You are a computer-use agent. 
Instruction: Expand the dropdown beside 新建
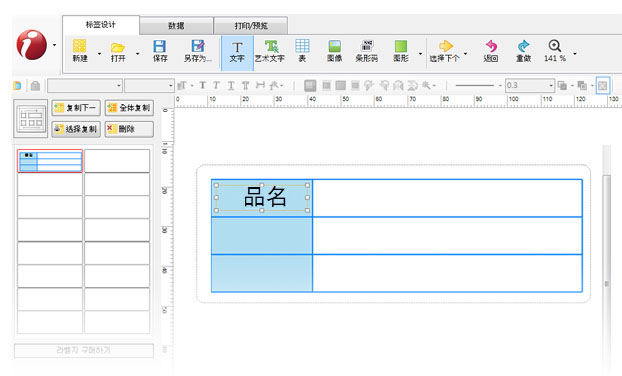pos(99,54)
